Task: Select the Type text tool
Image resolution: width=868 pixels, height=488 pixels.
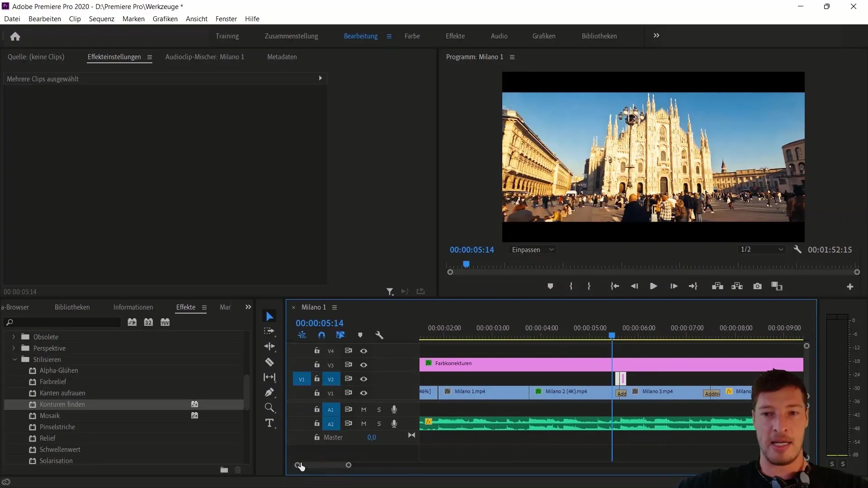Action: click(269, 423)
